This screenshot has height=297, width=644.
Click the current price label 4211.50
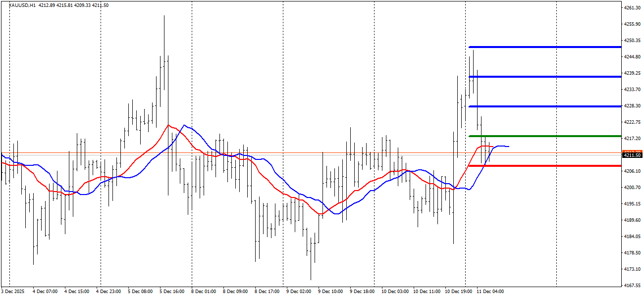(x=632, y=155)
